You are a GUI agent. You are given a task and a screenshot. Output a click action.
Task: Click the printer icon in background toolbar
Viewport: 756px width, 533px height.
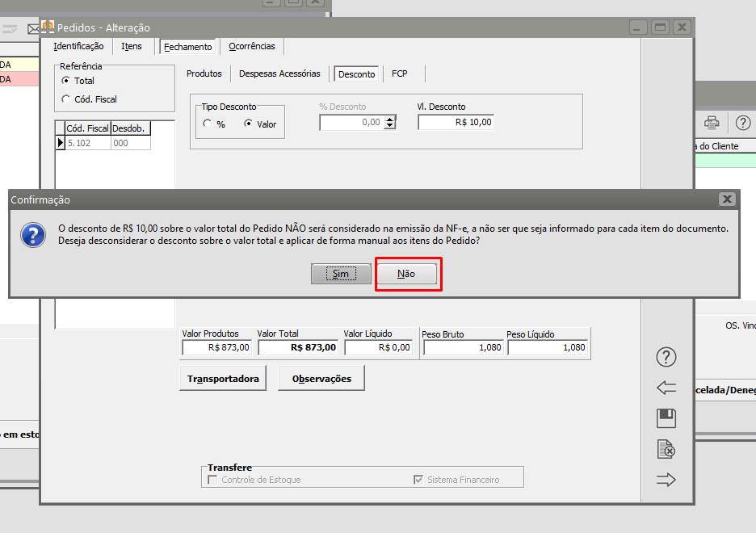pos(712,123)
